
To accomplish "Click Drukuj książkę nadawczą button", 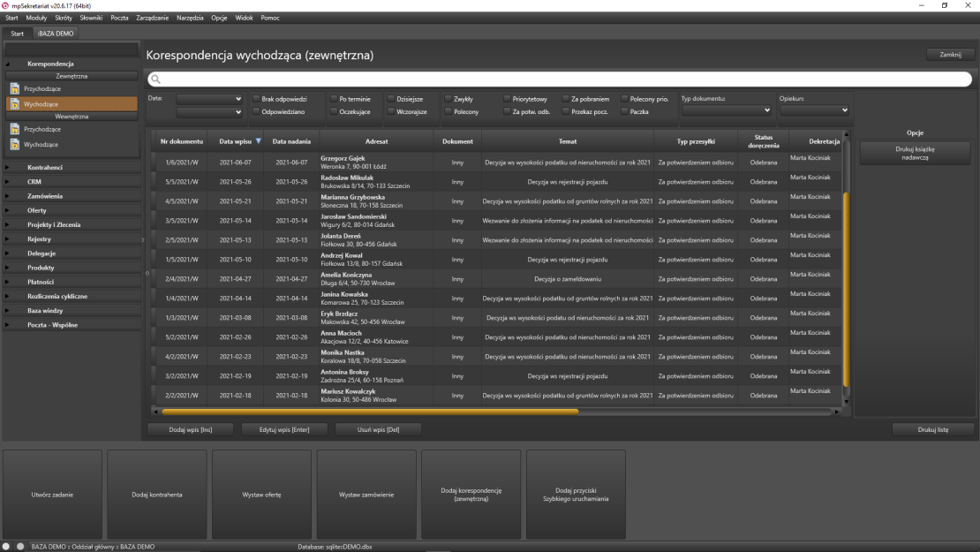I will click(x=915, y=153).
